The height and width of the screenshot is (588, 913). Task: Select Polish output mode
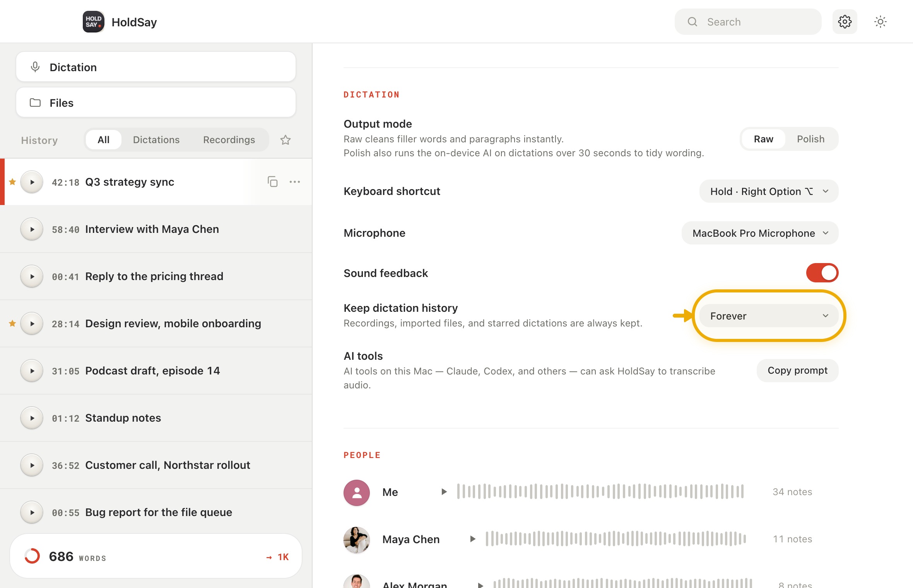click(x=810, y=139)
